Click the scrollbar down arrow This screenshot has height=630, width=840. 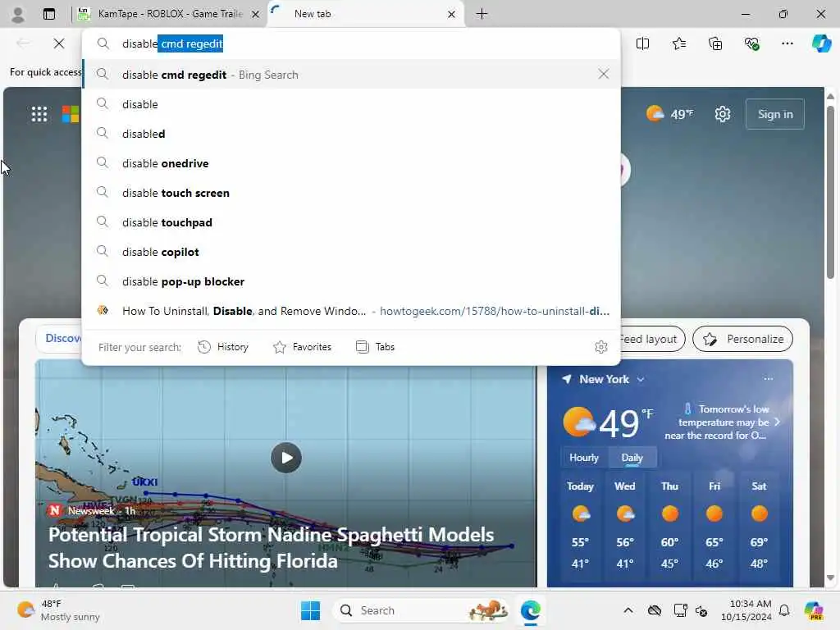pyautogui.click(x=830, y=578)
